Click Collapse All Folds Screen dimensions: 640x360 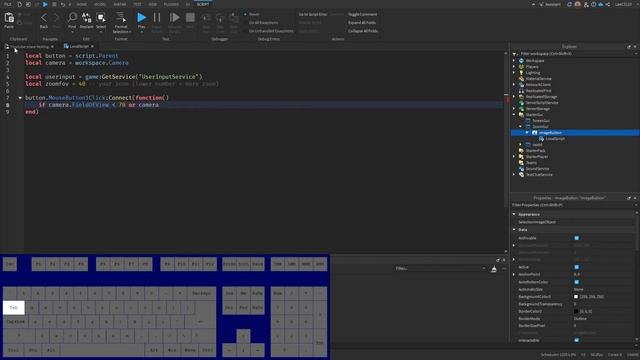(x=363, y=31)
